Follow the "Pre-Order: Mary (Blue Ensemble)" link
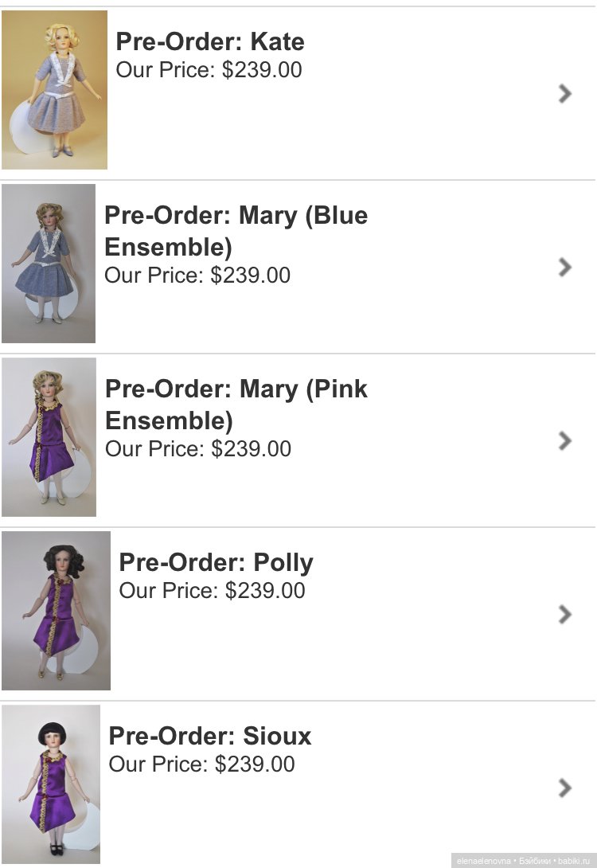This screenshot has height=868, width=597. [x=236, y=231]
